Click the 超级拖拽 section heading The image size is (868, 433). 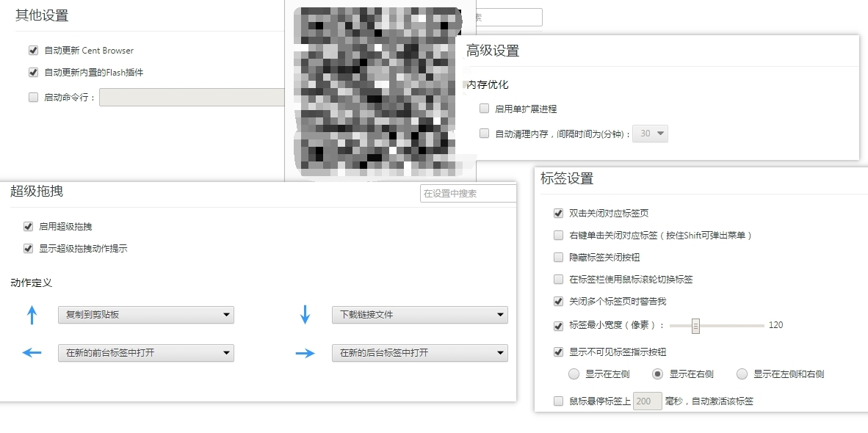click(37, 192)
